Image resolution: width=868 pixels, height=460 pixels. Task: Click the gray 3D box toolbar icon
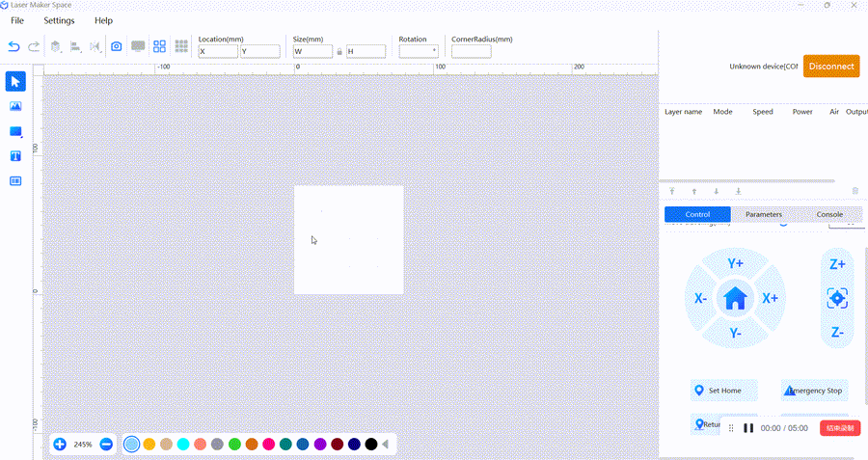pos(55,46)
